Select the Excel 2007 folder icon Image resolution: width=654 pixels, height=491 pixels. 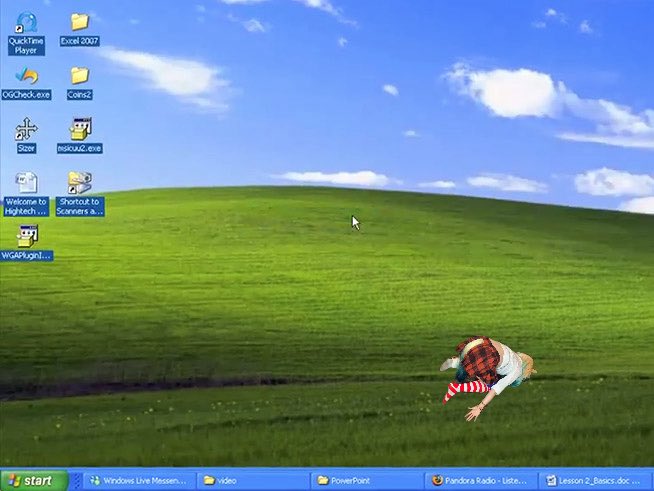pos(79,22)
